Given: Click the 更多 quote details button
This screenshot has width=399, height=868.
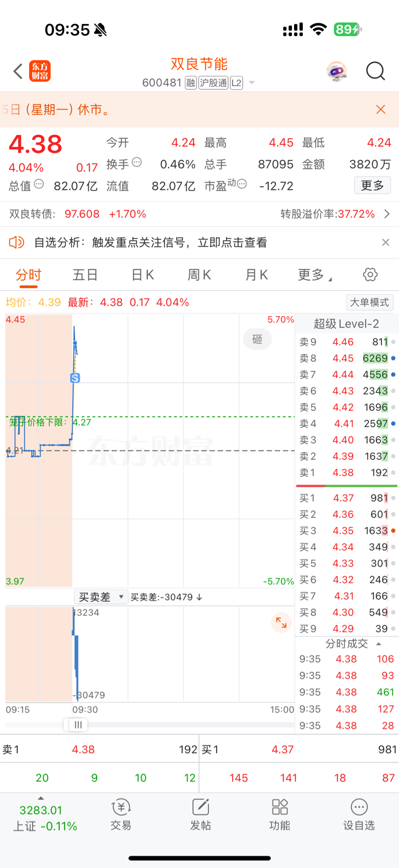Looking at the screenshot, I should coord(373,186).
